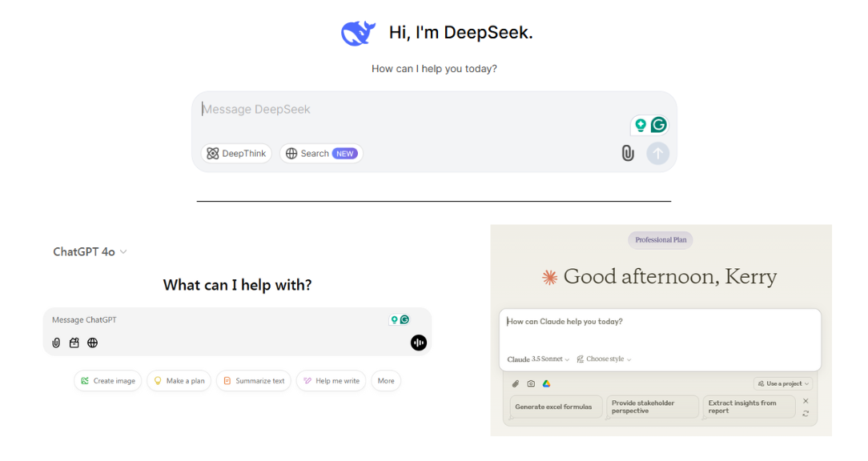
Task: Open the attachment paperclip in DeepSeek input
Action: click(x=628, y=153)
